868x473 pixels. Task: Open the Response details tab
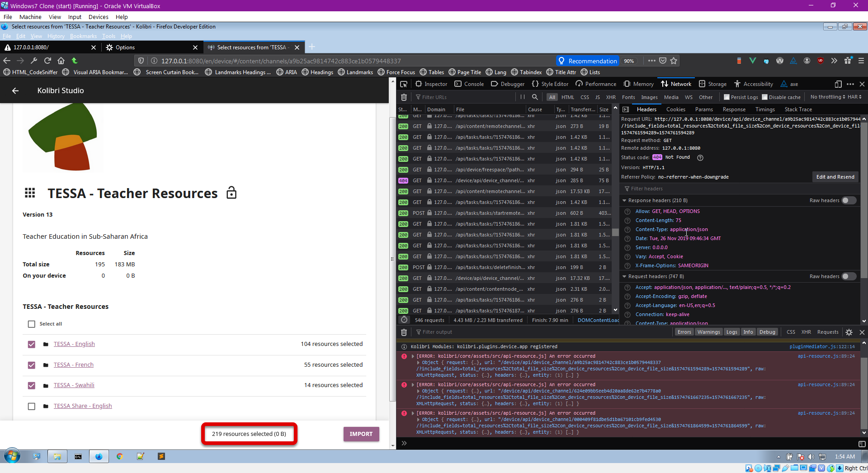click(734, 109)
